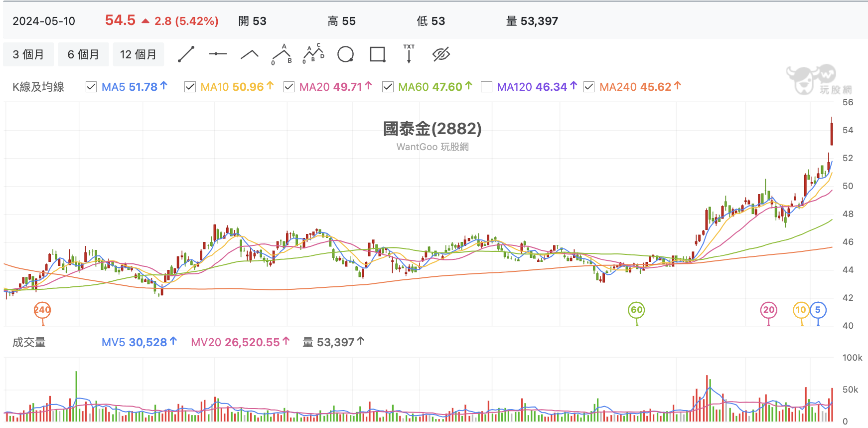Select the rectangle drawing tool
The image size is (868, 428).
(x=378, y=54)
